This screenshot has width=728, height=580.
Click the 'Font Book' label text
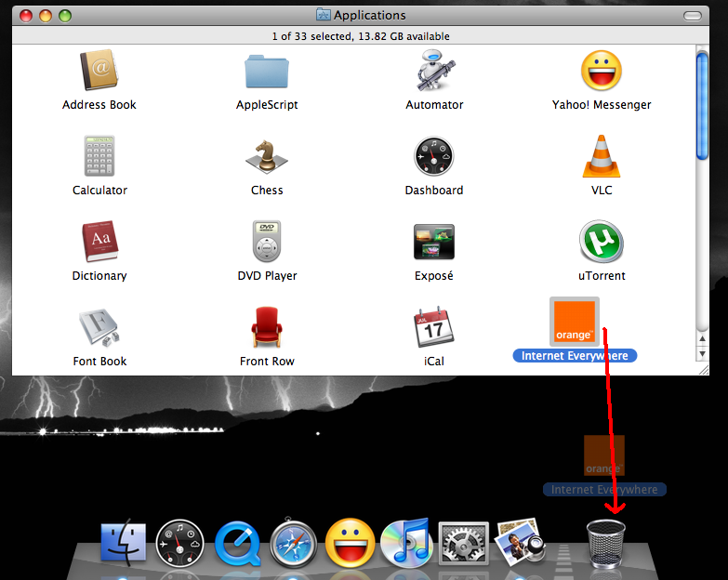99,361
